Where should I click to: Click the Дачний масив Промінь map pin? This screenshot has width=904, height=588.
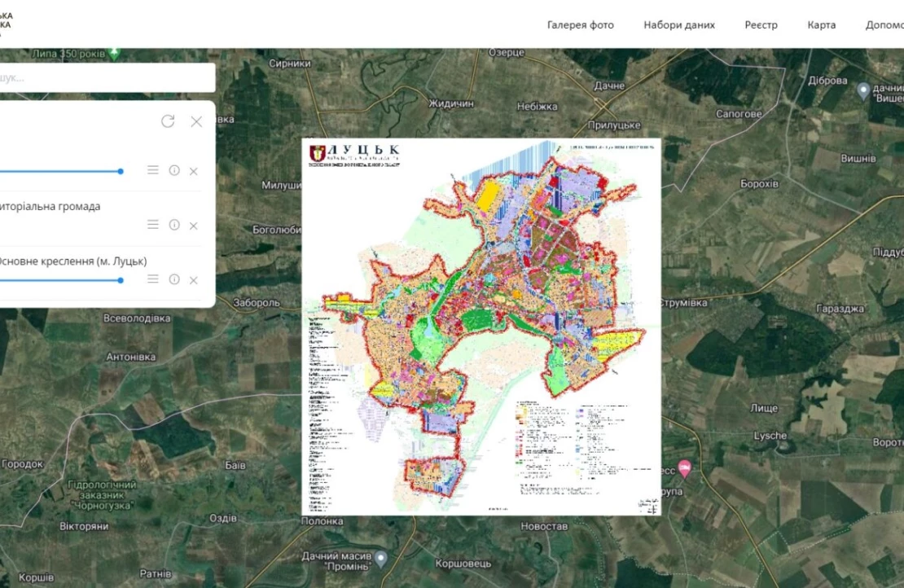click(381, 558)
